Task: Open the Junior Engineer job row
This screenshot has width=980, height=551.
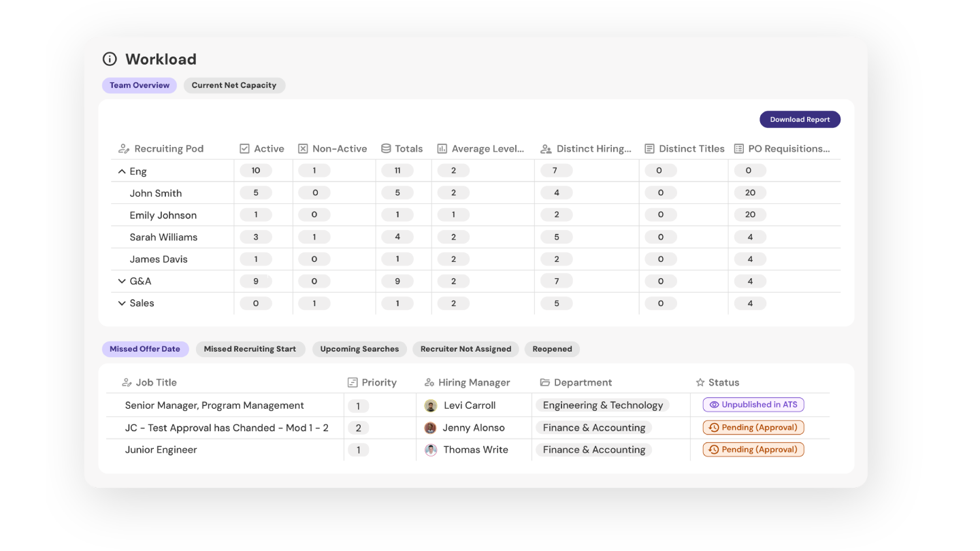Action: click(x=161, y=450)
